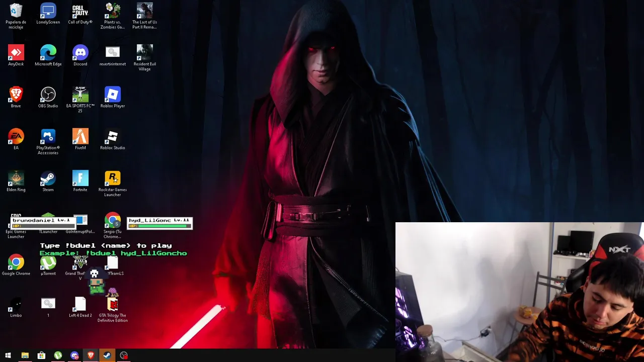Select the Call of Duty desktop shortcut

pyautogui.click(x=80, y=14)
